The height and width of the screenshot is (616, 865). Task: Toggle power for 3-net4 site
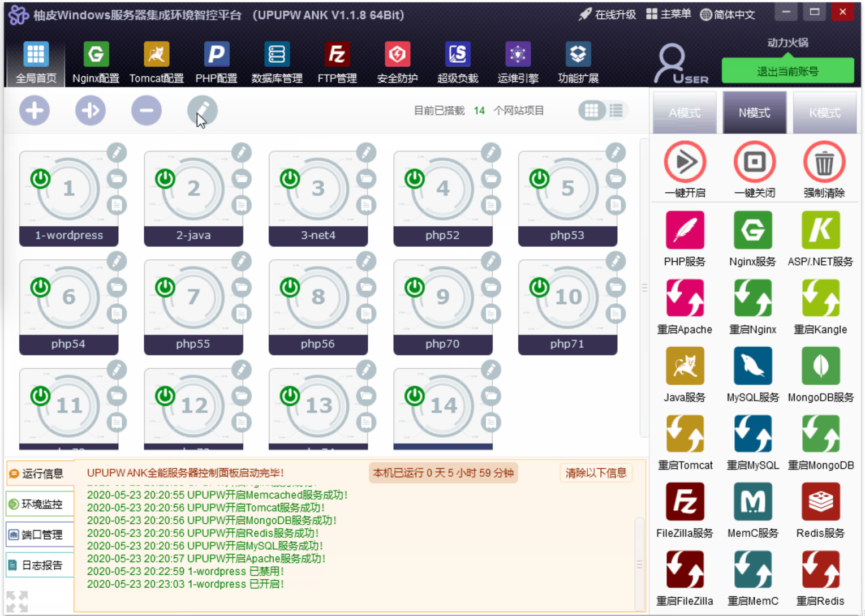pos(290,179)
